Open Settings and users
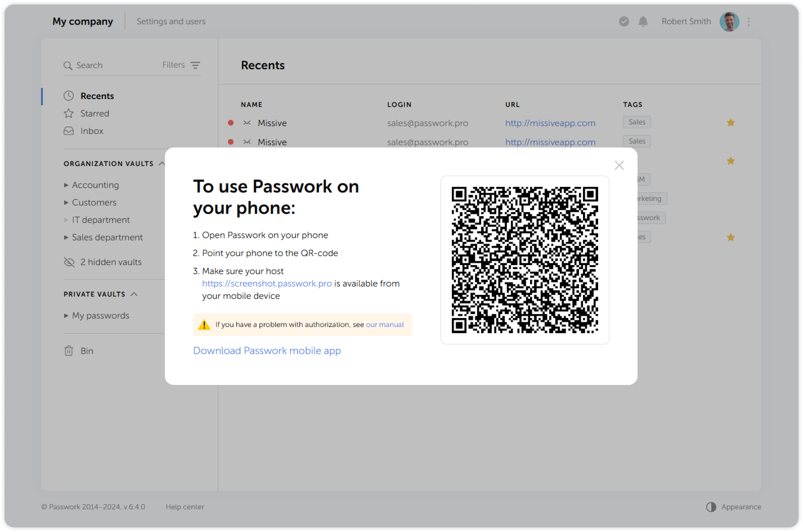The image size is (803, 532). [x=171, y=22]
